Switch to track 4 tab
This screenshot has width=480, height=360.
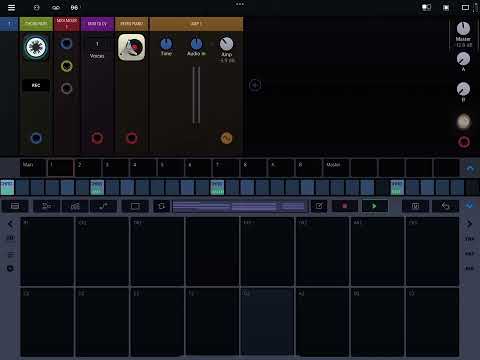[143, 167]
